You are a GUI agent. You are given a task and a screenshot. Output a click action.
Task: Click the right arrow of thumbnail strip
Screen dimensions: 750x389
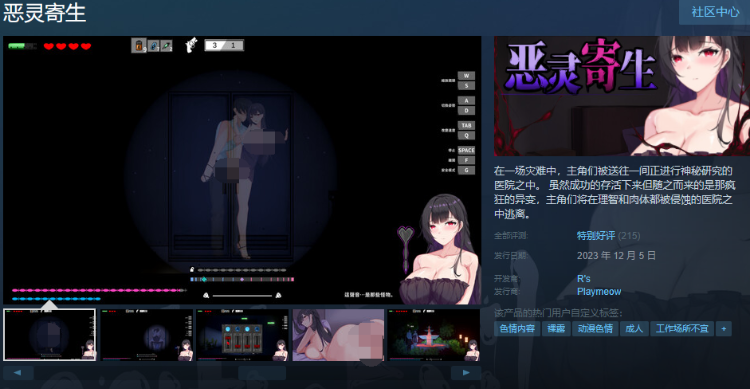pos(466,373)
